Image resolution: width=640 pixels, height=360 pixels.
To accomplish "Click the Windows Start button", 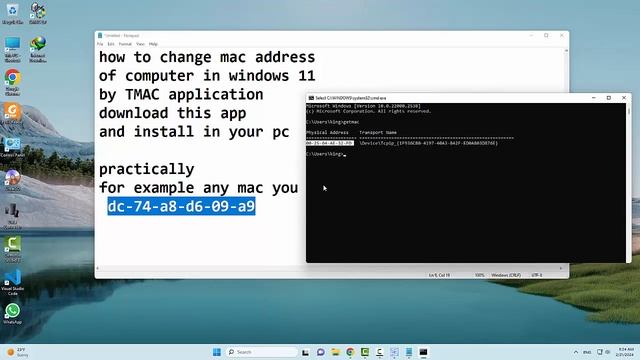I will [x=217, y=352].
